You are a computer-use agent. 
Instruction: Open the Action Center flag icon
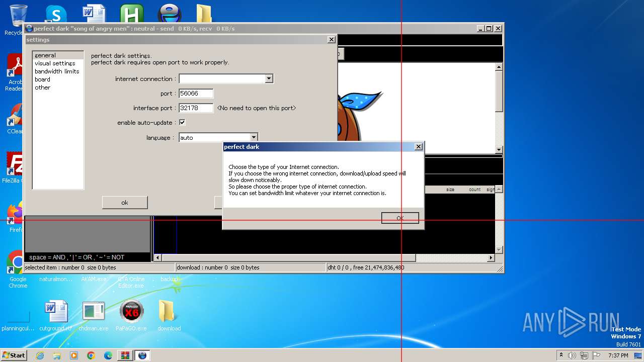(596, 355)
